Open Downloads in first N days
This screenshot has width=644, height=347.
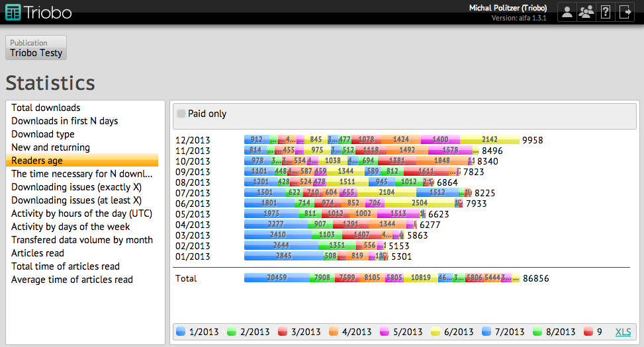[64, 121]
